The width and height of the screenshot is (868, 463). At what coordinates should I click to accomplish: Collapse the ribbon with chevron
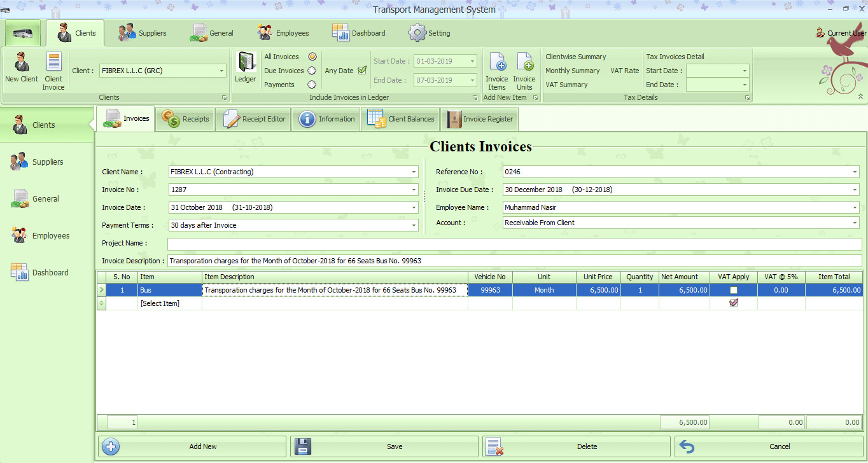click(861, 97)
